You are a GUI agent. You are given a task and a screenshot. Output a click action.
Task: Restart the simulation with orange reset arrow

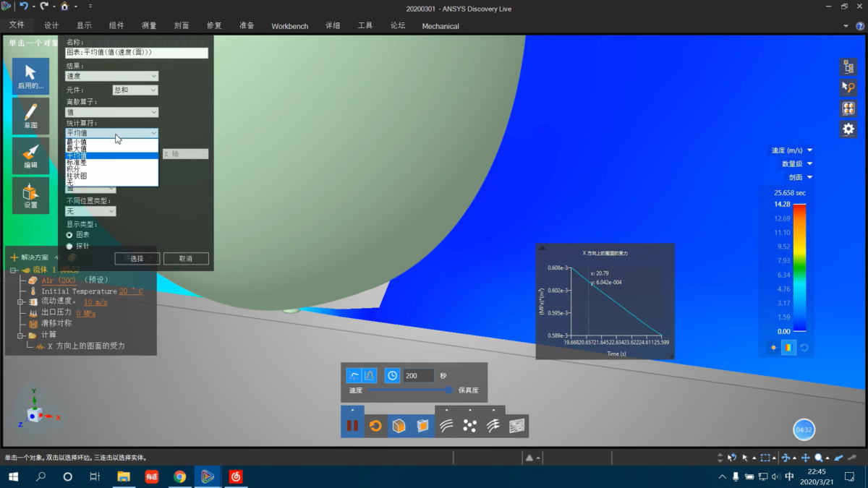(x=375, y=426)
